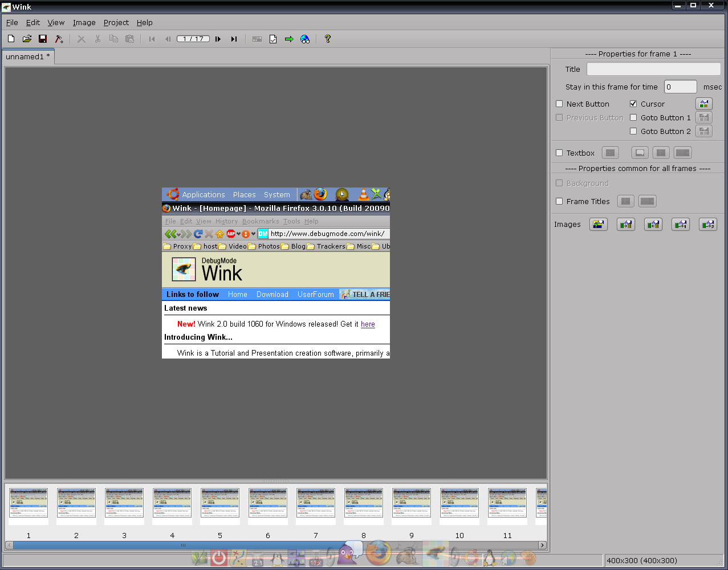728x570 pixels.
Task: Open the File menu
Action: (x=12, y=22)
